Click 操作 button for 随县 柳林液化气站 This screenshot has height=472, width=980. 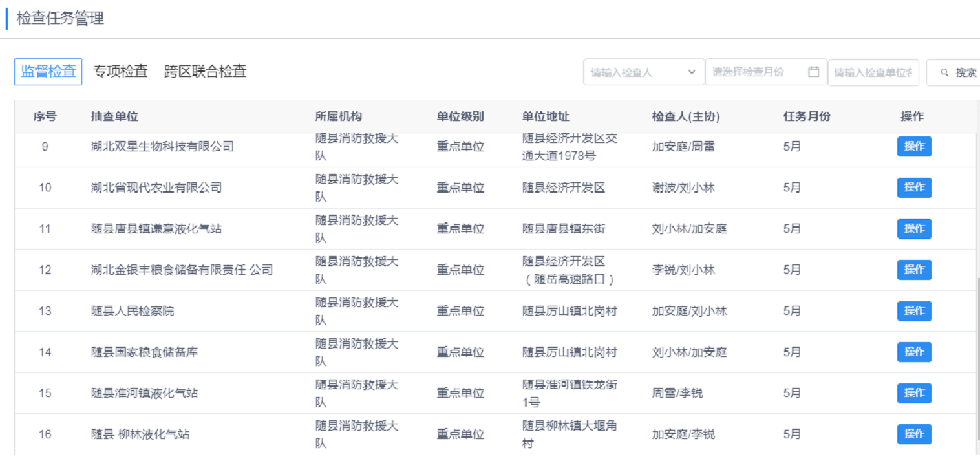pyautogui.click(x=914, y=434)
